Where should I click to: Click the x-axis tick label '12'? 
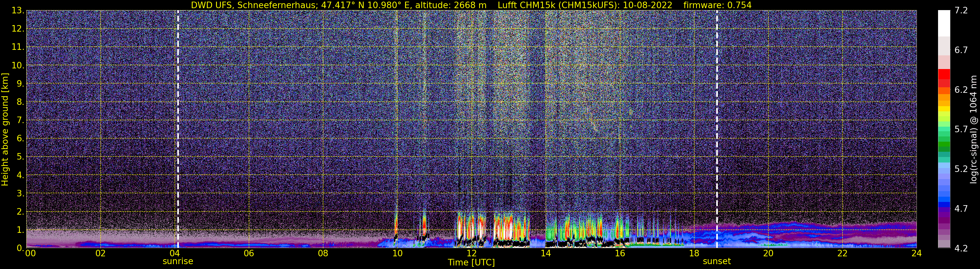(x=471, y=253)
